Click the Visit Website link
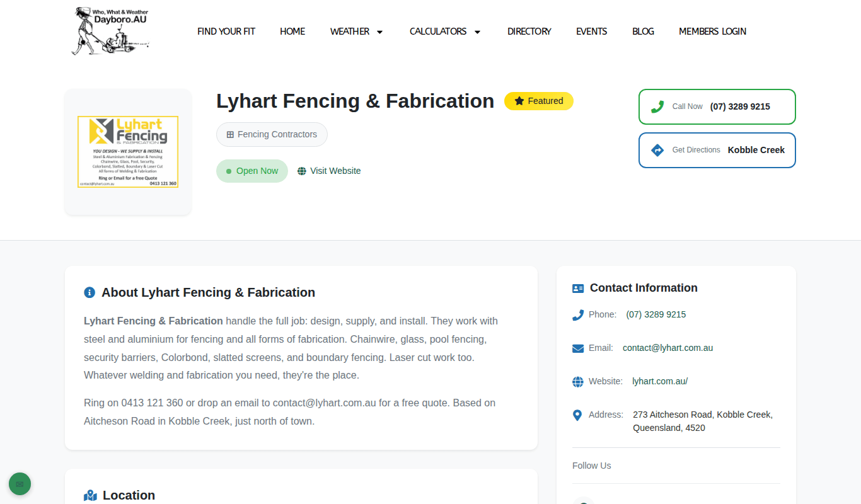 pyautogui.click(x=329, y=171)
